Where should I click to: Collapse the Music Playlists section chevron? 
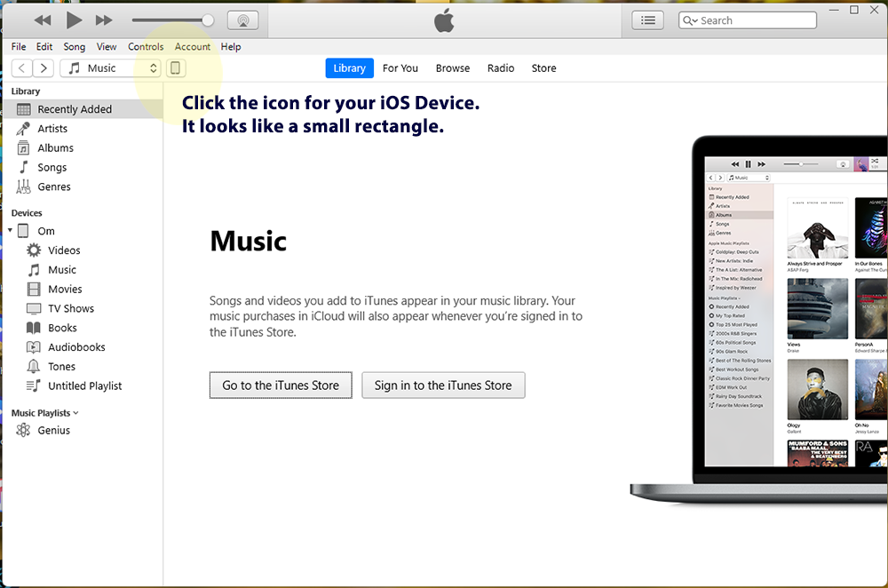[x=75, y=413]
